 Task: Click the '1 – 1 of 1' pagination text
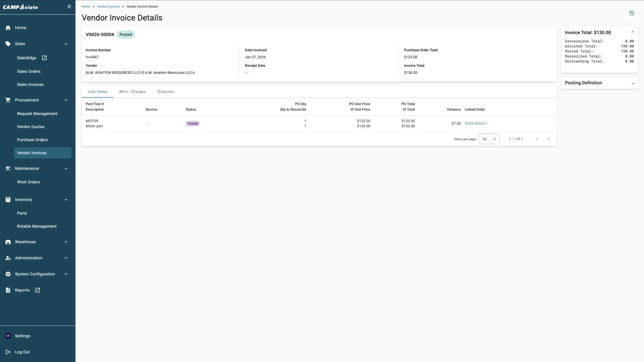[x=515, y=139]
